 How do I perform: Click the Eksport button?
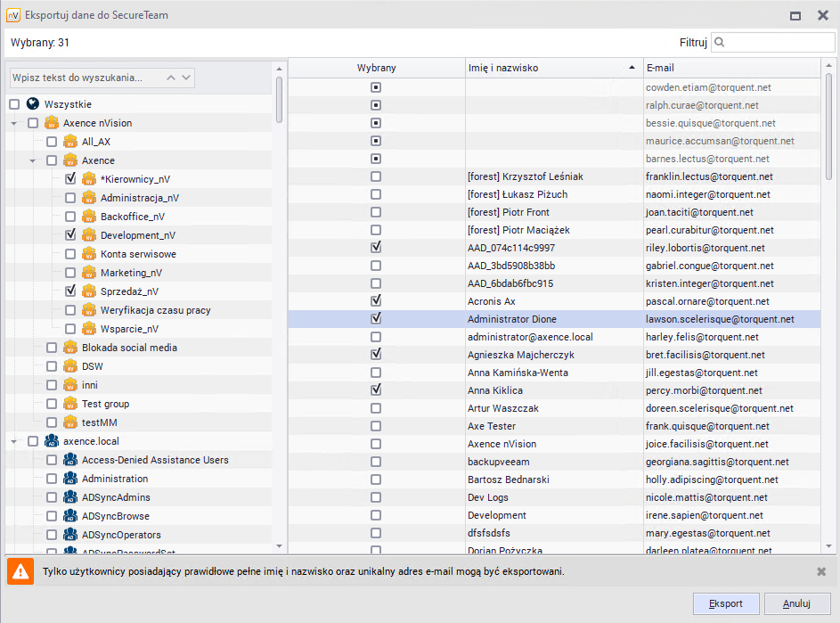pos(725,603)
